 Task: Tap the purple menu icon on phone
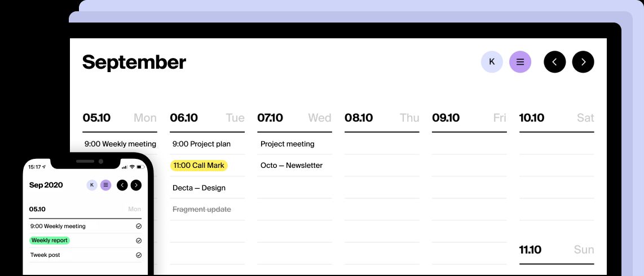coord(105,185)
